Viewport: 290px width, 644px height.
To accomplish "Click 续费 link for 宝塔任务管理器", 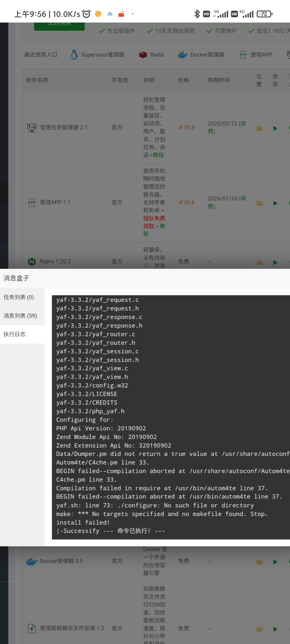I will [x=243, y=124].
